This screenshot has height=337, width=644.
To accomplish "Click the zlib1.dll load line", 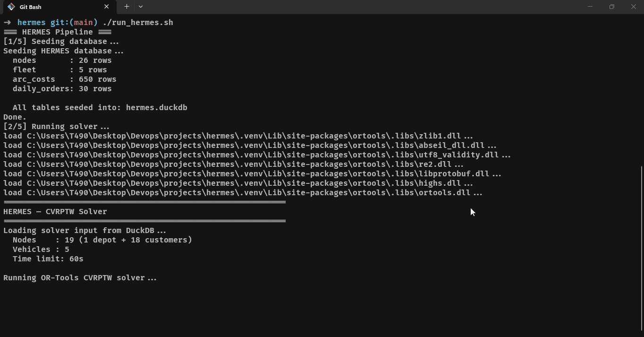I will 238,136.
